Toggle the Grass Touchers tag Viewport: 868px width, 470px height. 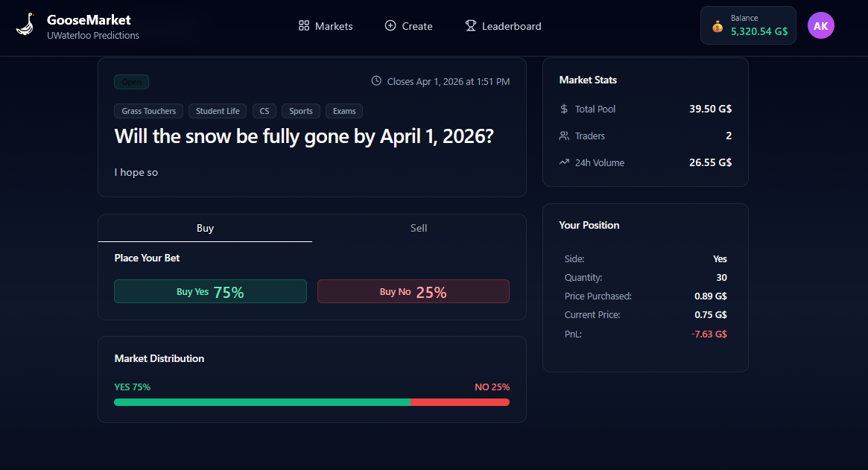[x=148, y=110]
